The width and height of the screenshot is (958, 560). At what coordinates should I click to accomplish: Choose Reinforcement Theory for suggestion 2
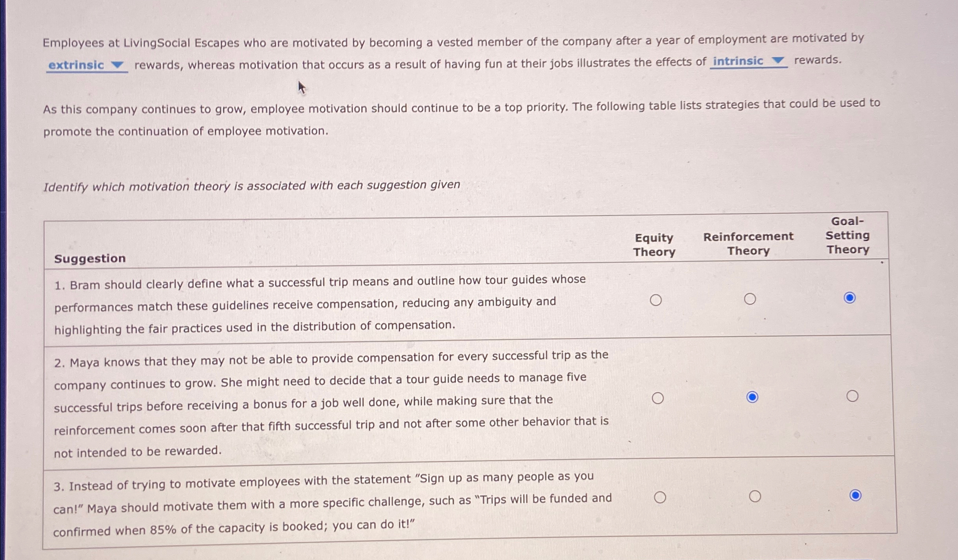click(x=752, y=397)
